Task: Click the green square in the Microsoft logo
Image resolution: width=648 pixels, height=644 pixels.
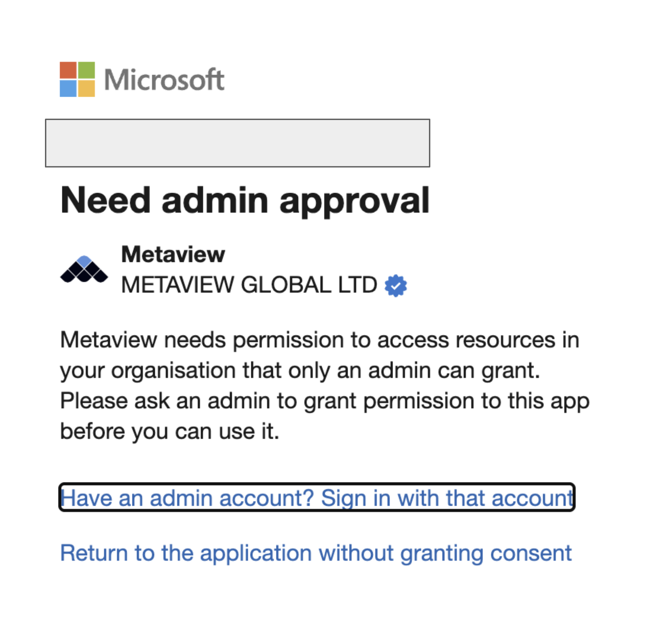Action: pyautogui.click(x=86, y=70)
